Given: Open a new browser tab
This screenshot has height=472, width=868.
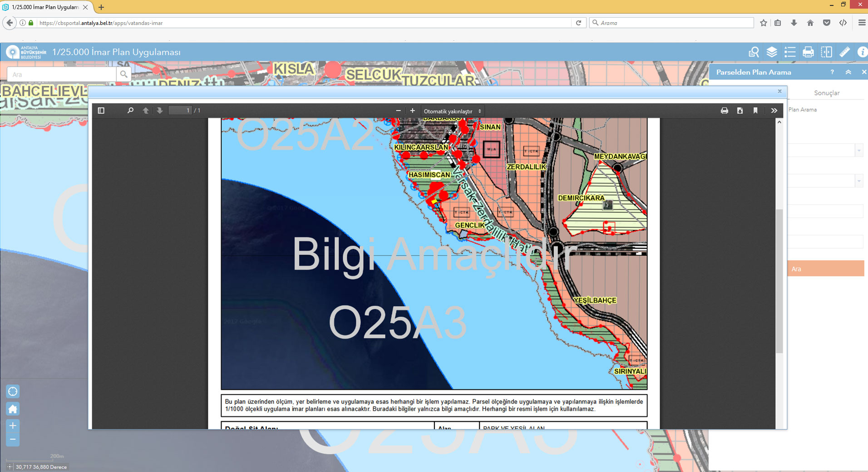Looking at the screenshot, I should 101,7.
